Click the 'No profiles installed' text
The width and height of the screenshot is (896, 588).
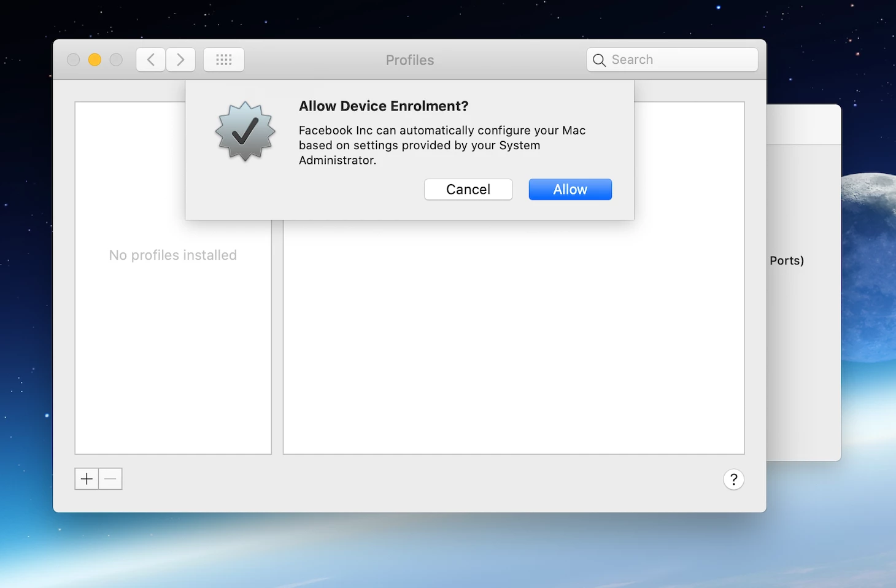pyautogui.click(x=173, y=255)
